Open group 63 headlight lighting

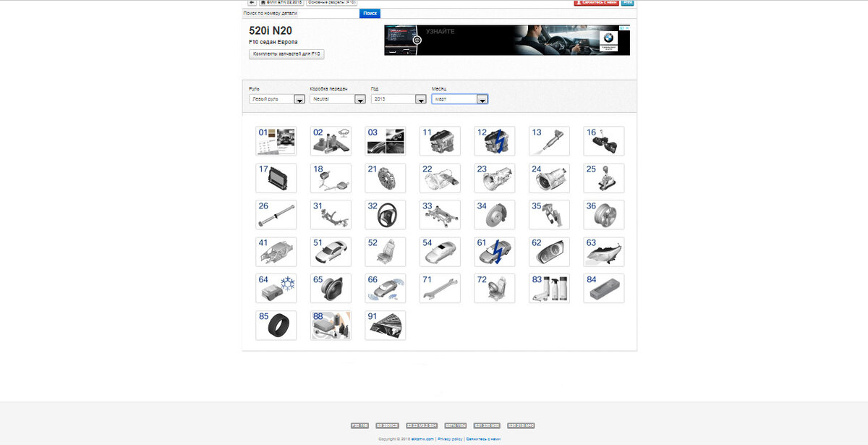[604, 252]
